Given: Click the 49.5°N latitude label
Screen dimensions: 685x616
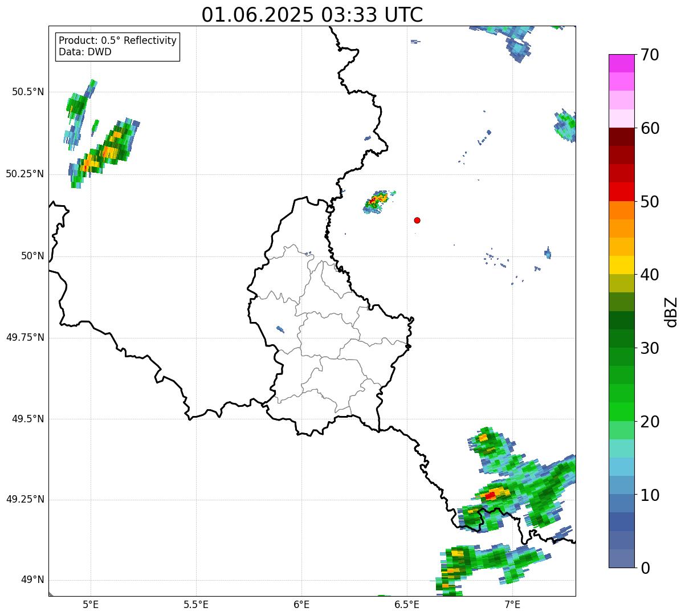Looking at the screenshot, I should tap(28, 419).
